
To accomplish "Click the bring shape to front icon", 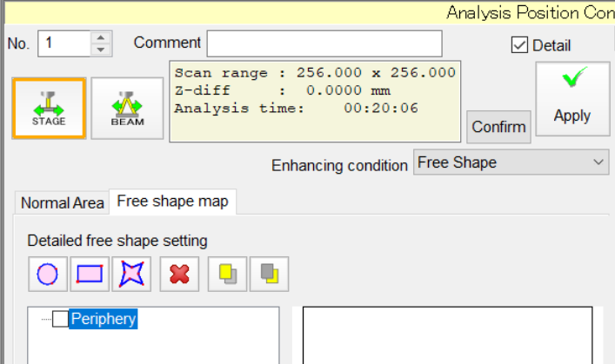I will 228,274.
